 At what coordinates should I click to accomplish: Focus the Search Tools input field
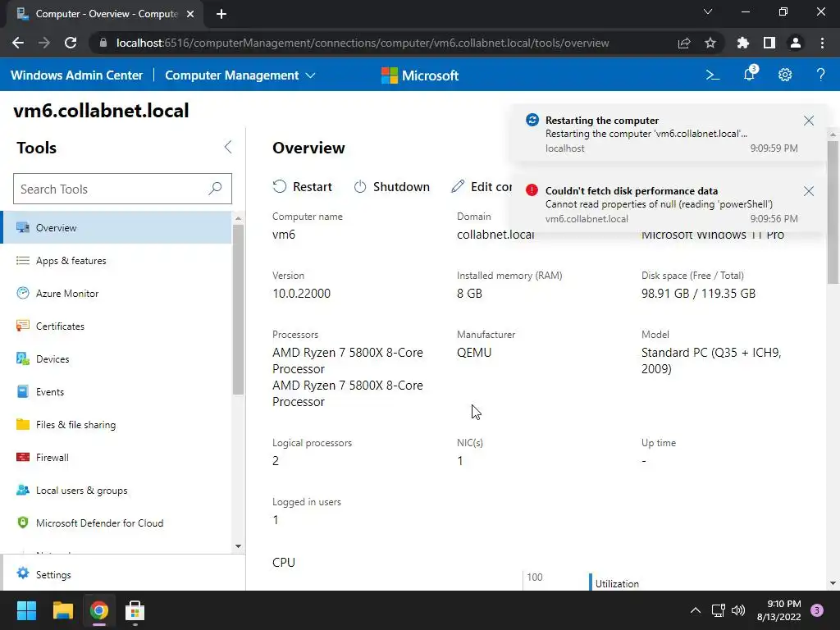[x=122, y=189]
